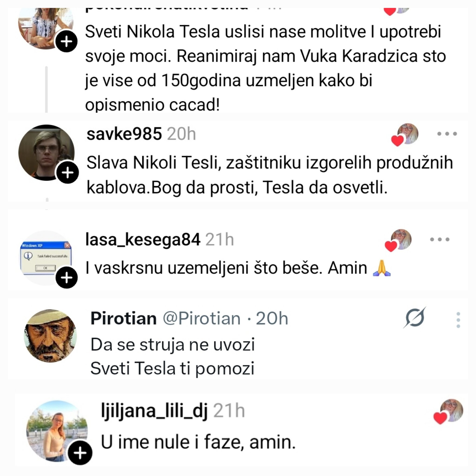Tap the follow plus on ljiljana_lili_dj's avatar
This screenshot has height=476, width=476.
click(80, 453)
